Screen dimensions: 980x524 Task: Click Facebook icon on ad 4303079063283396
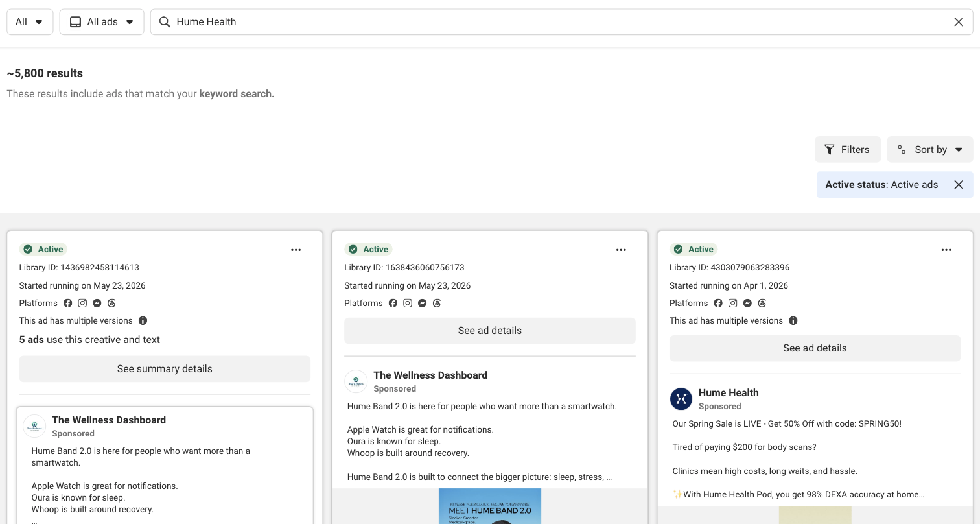718,303
